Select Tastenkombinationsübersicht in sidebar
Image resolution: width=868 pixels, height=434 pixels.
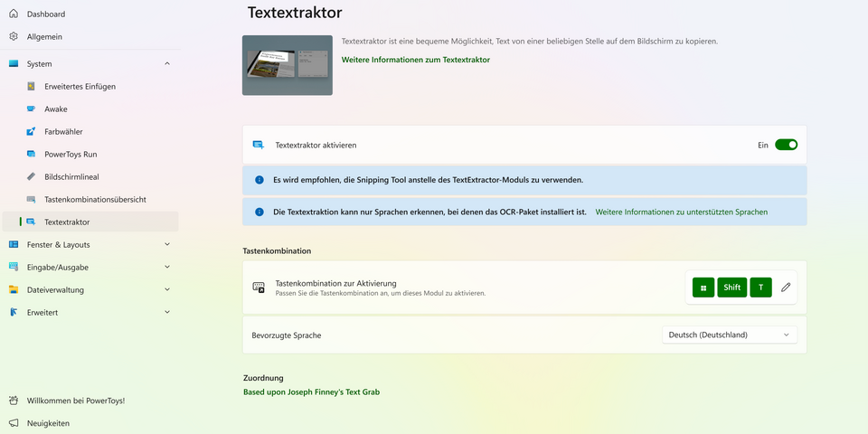pyautogui.click(x=95, y=200)
